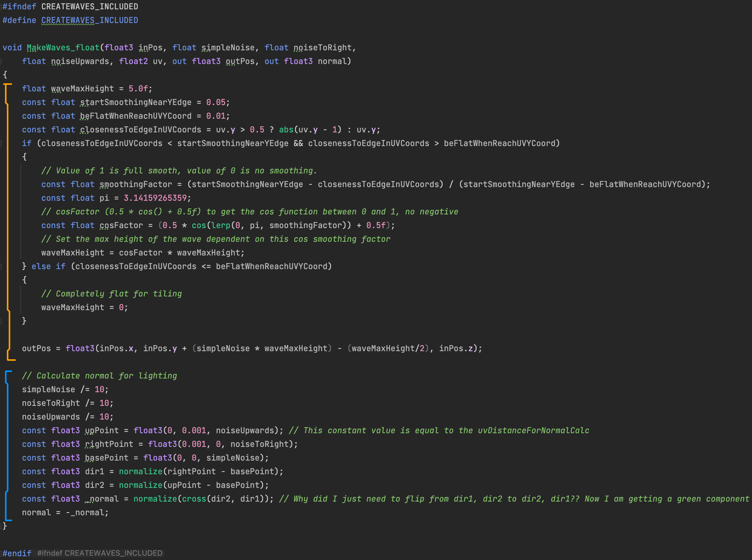
Task: Click the waveMaxHeight/2 expression
Action: [x=388, y=348]
